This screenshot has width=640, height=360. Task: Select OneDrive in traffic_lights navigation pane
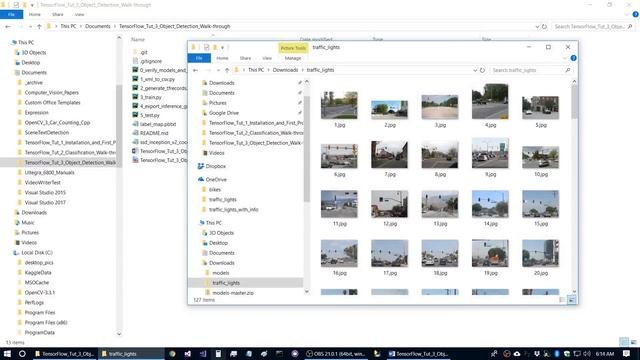click(216, 180)
